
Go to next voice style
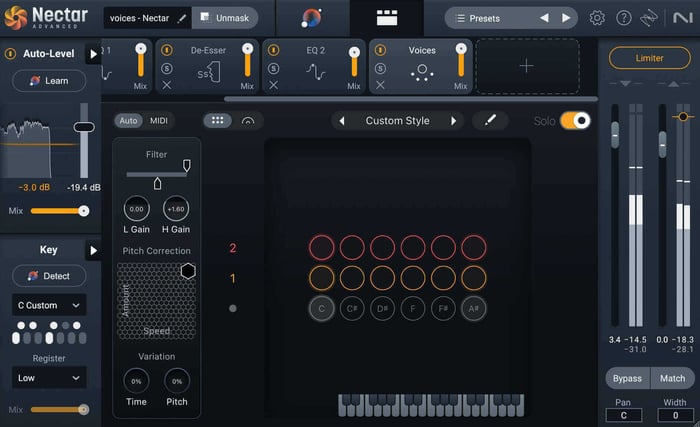[454, 121]
